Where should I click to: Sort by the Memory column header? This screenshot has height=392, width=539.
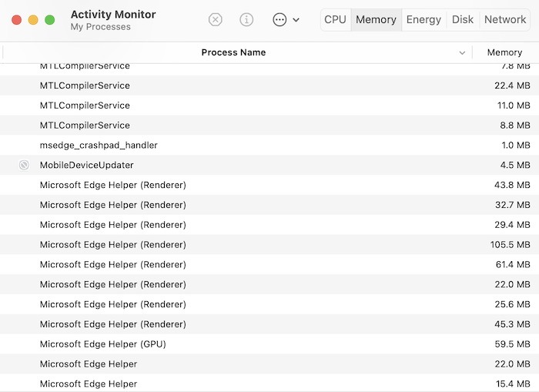(x=504, y=52)
